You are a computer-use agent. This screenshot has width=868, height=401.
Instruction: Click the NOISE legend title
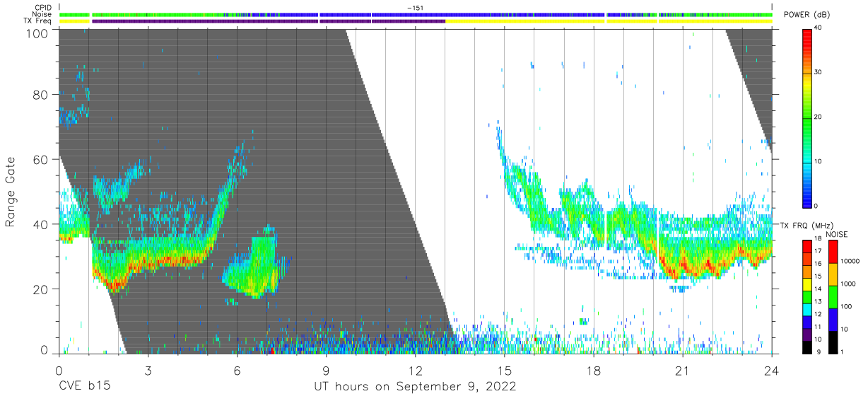pyautogui.click(x=837, y=234)
